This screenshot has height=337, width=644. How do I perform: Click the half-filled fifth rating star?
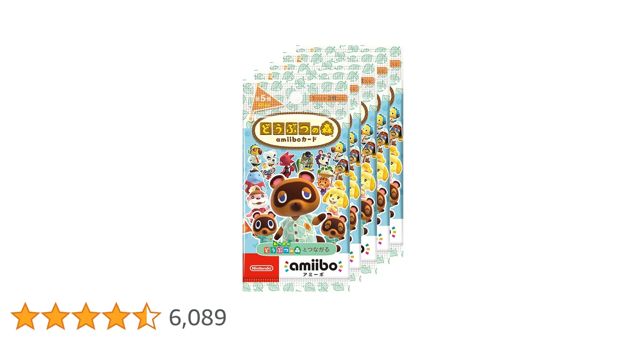tap(147, 316)
